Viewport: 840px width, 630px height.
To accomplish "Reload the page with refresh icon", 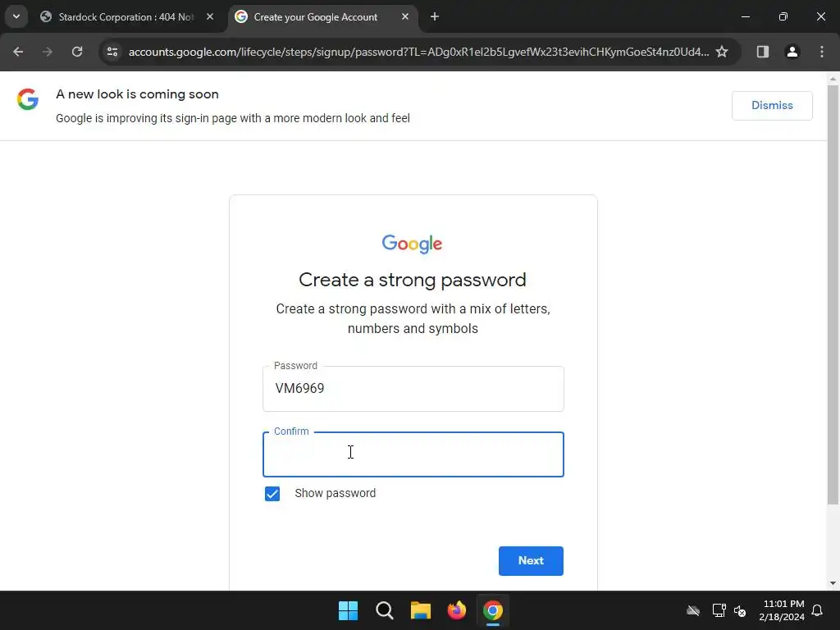I will click(x=77, y=52).
